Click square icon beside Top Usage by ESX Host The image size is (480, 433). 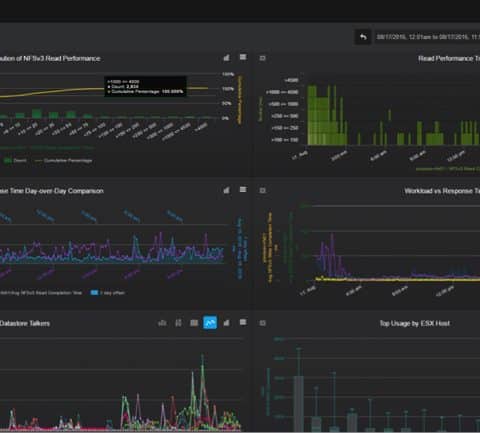click(262, 323)
